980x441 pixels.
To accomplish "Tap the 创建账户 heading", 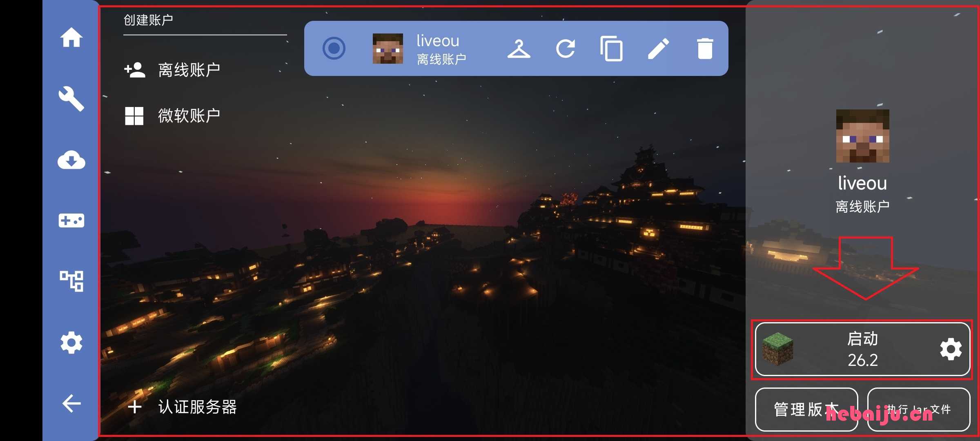I will (x=148, y=20).
